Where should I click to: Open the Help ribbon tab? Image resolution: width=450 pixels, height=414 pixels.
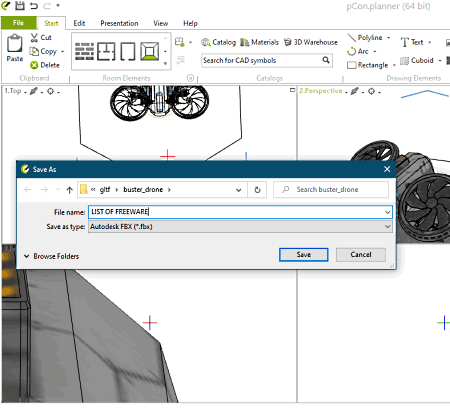(x=190, y=23)
